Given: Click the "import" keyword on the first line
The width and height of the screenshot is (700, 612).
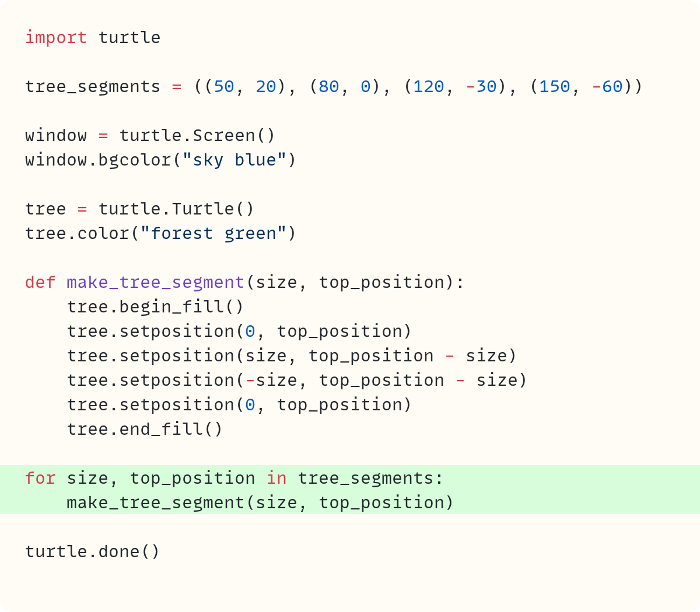Looking at the screenshot, I should pyautogui.click(x=55, y=37).
